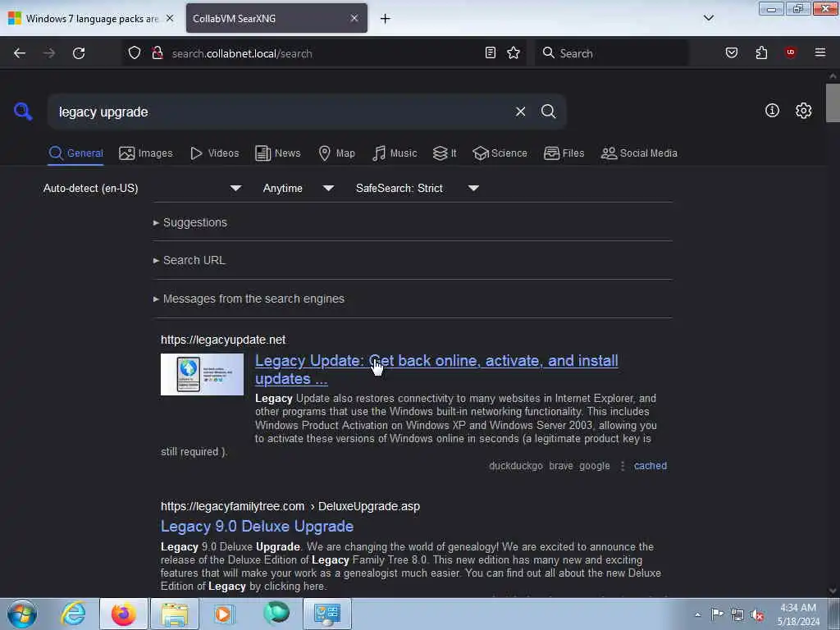This screenshot has width=840, height=630.
Task: List all tabs with the chevron button
Action: tap(709, 18)
